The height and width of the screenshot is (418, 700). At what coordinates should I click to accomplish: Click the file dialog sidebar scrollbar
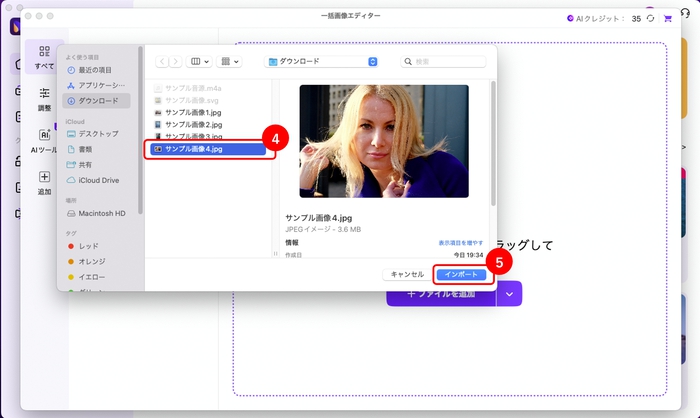pos(141,130)
